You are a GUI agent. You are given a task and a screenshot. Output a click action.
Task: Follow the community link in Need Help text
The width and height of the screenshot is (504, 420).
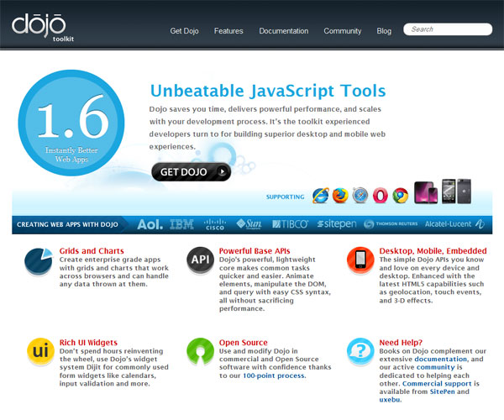point(435,367)
